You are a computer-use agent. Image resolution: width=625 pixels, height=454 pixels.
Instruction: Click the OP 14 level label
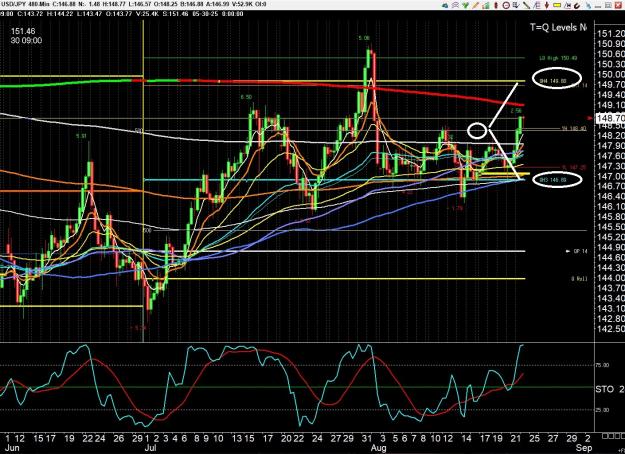[x=580, y=251]
